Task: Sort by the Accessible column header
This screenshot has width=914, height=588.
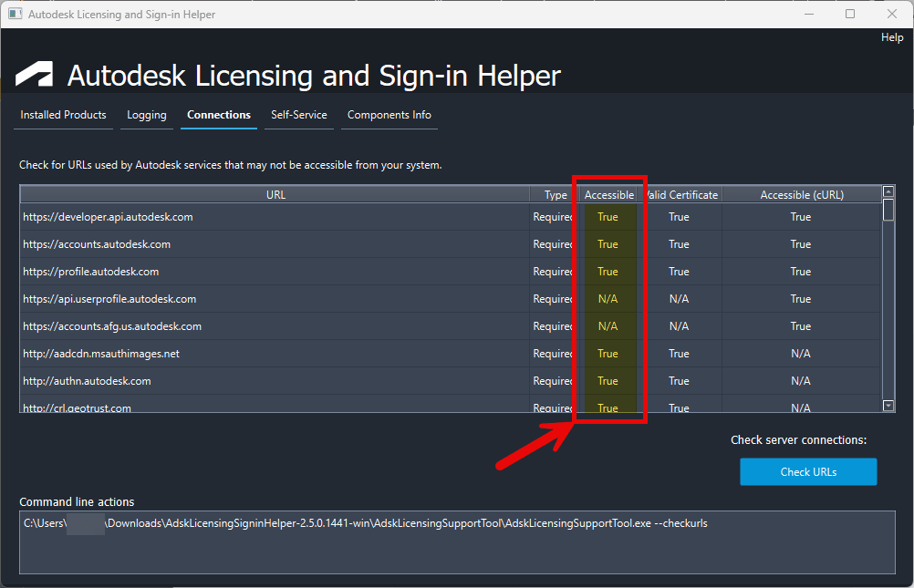Action: point(609,195)
